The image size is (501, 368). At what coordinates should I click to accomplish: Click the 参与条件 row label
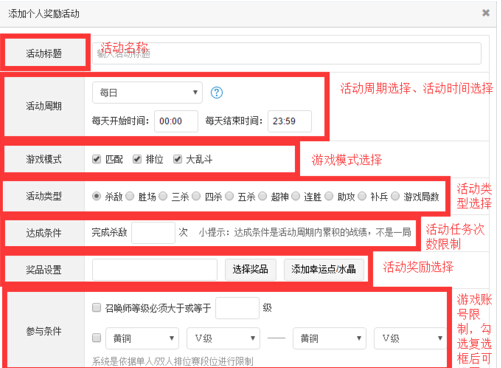(x=44, y=331)
